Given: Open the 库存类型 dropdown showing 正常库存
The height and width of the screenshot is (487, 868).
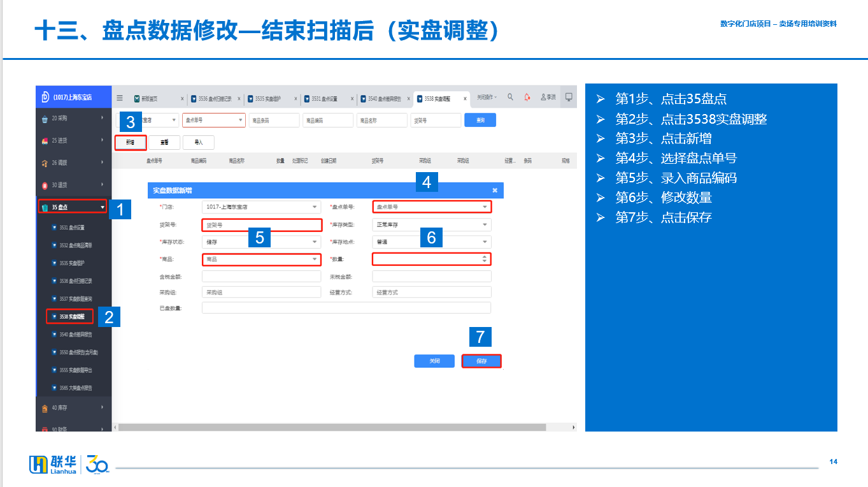Looking at the screenshot, I should pyautogui.click(x=431, y=225).
